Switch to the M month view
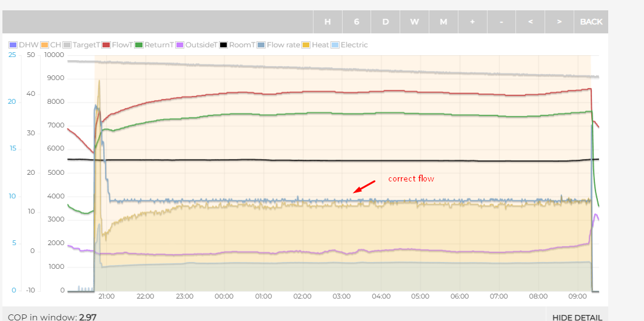The image size is (644, 321). (443, 22)
